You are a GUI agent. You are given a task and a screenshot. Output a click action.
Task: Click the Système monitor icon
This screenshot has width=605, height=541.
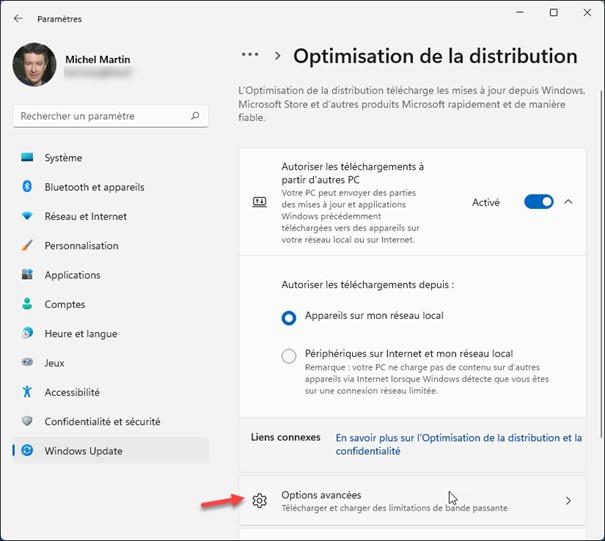27,158
